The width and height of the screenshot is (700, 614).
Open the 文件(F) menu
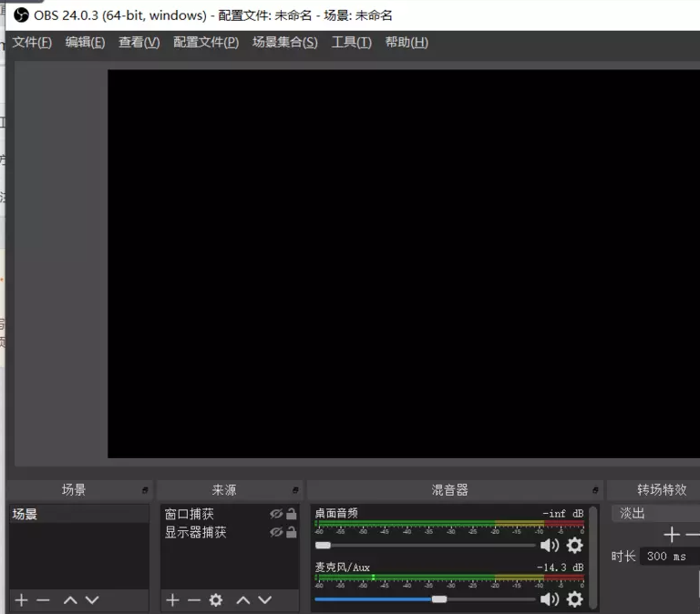pos(32,42)
